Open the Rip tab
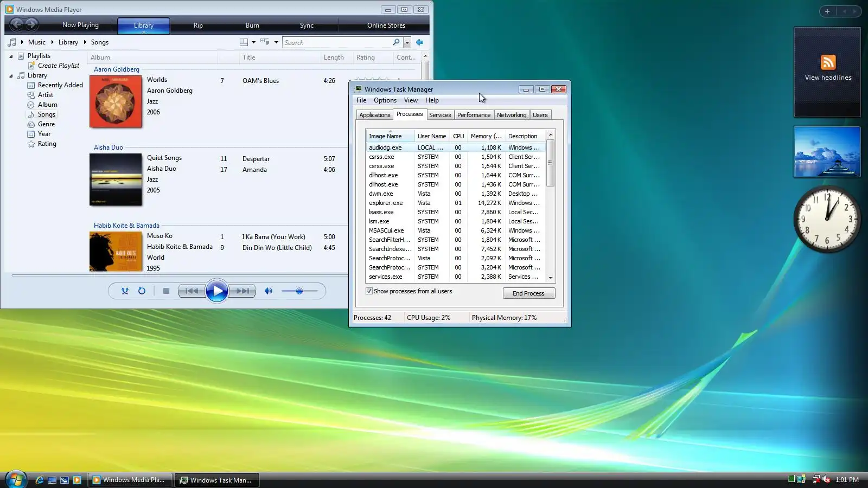868x488 pixels. [198, 25]
